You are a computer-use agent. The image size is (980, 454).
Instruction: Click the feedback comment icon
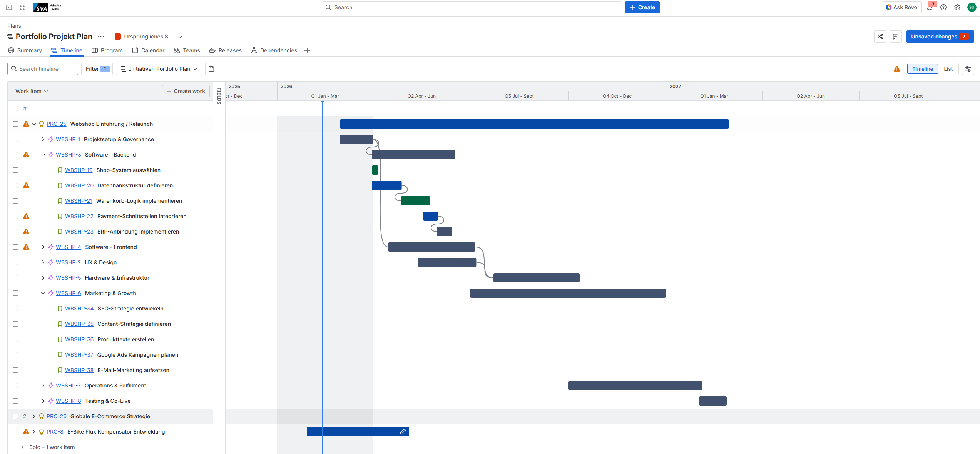click(x=896, y=37)
